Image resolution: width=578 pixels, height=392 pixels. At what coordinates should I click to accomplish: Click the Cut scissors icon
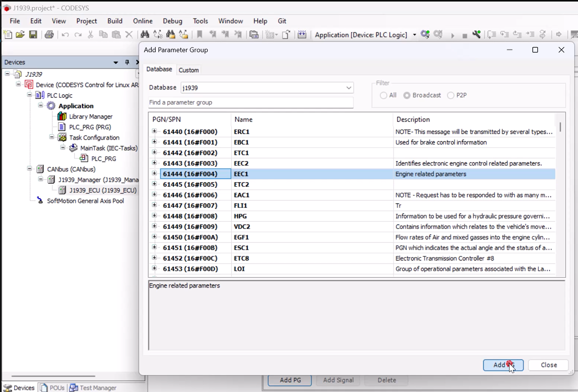[x=90, y=35]
